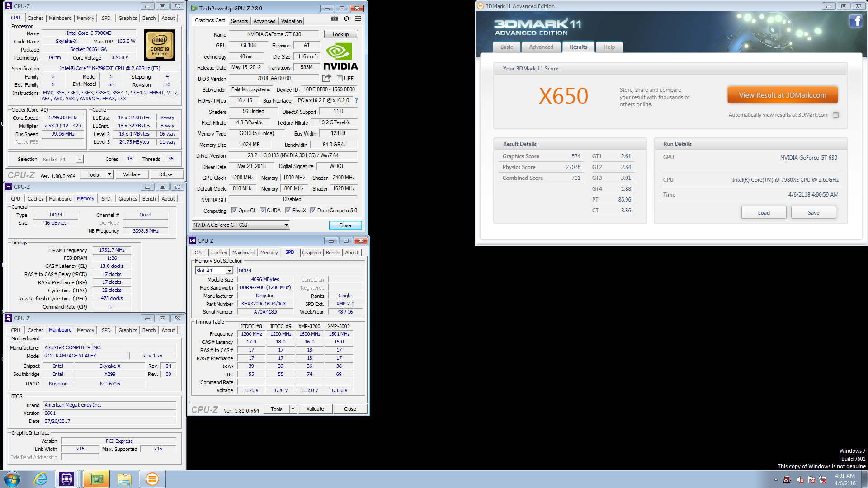868x488 pixels.
Task: Click the GPU-Z sensor tray icon
Action: pos(787,480)
